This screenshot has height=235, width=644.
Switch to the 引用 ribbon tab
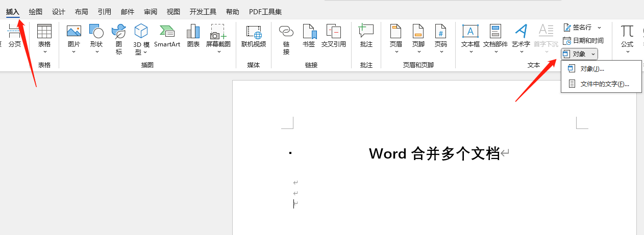click(x=105, y=11)
